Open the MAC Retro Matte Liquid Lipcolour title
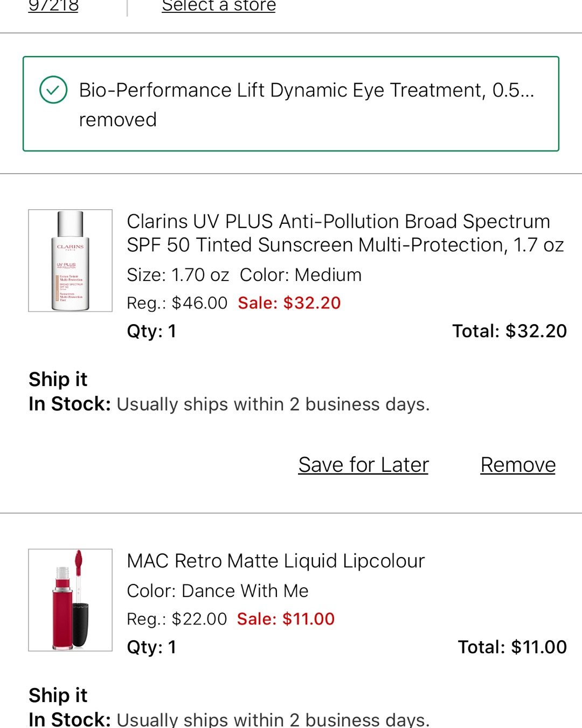Screen dimensions: 582x728 [275, 561]
